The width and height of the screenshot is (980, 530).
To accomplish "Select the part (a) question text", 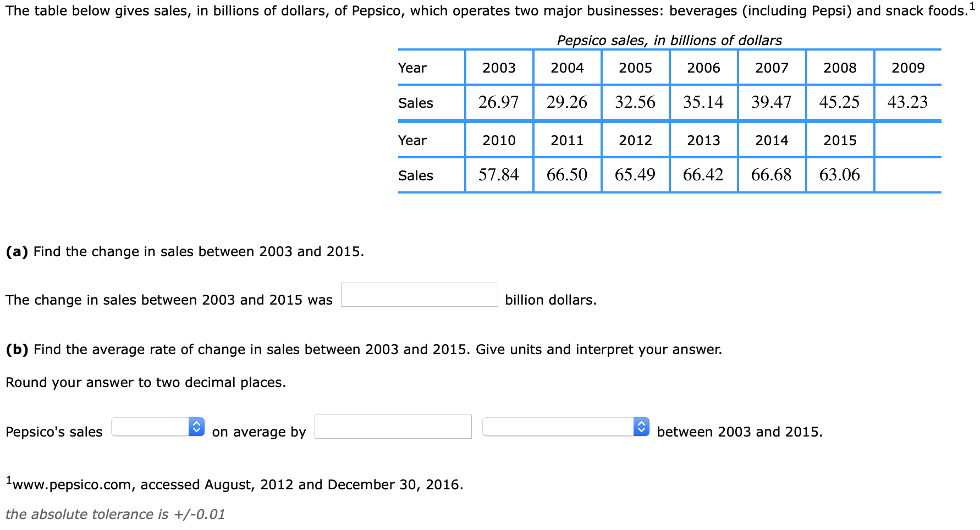I will click(x=184, y=251).
